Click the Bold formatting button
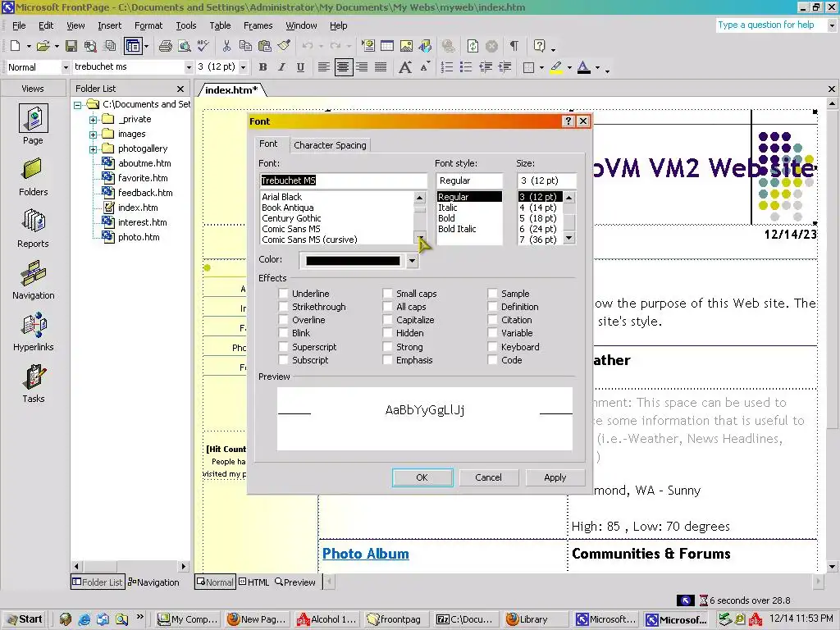The height and width of the screenshot is (630, 840). [x=262, y=67]
